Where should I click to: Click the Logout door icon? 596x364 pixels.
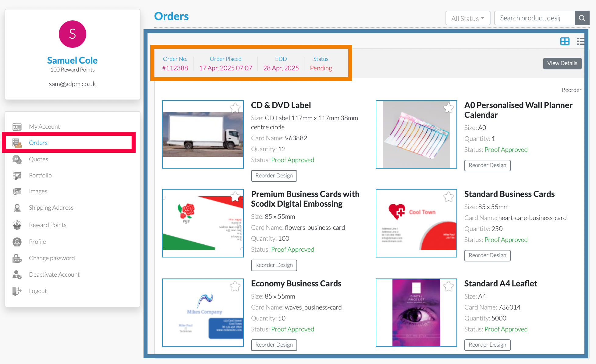[x=17, y=291]
